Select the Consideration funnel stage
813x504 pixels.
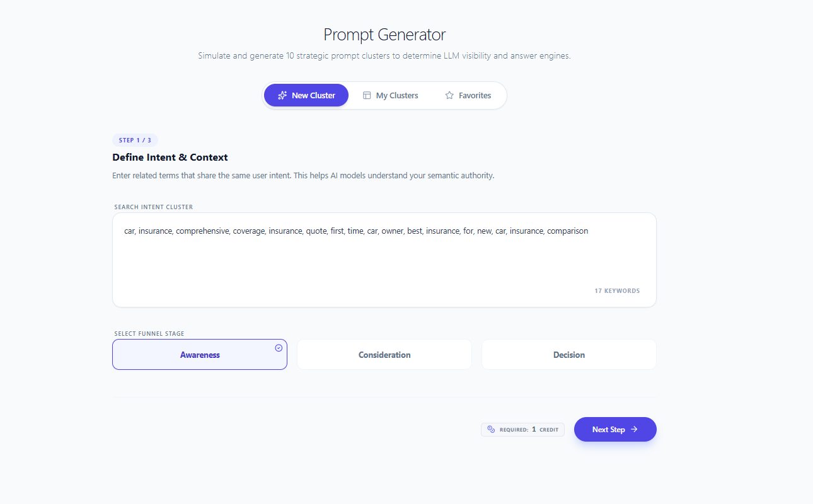(x=384, y=354)
